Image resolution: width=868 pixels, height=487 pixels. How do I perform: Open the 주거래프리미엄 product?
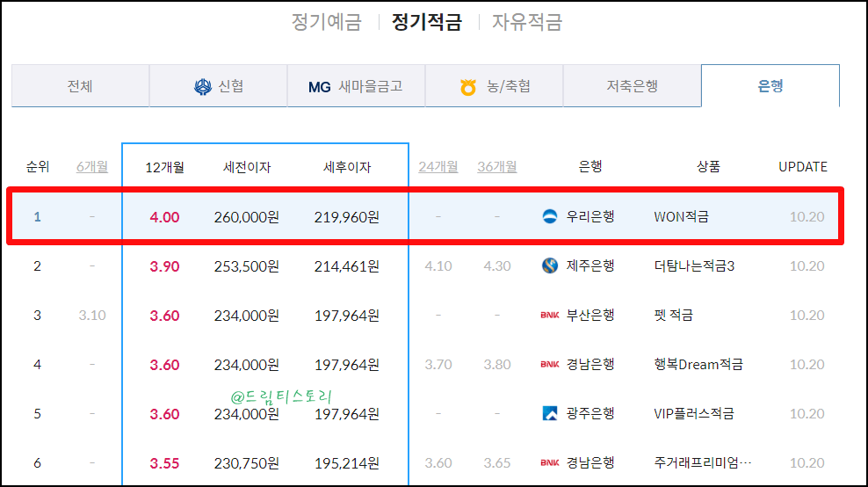coord(703,462)
